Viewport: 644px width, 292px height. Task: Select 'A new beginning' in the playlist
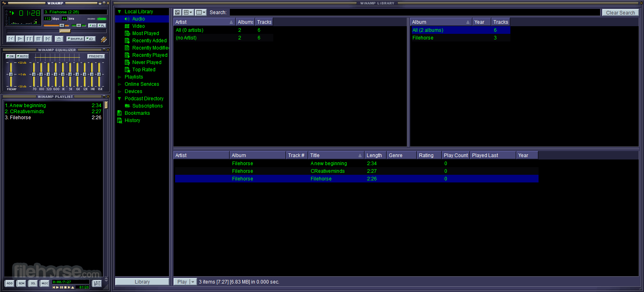click(x=53, y=106)
